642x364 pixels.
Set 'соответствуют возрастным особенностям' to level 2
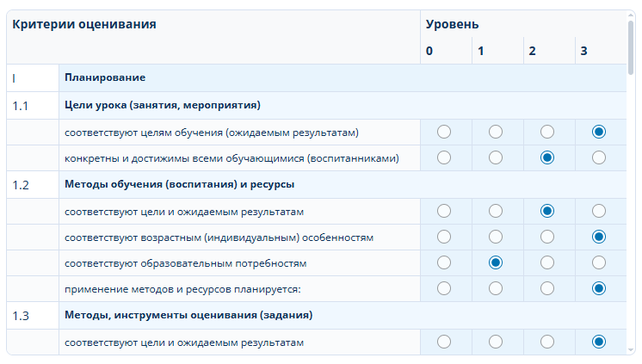coord(547,237)
